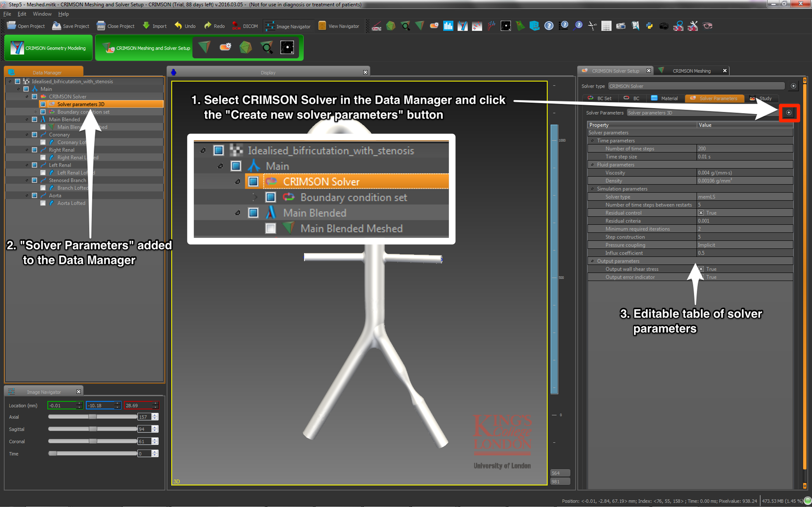Click Create new solver parameters button

(x=789, y=113)
